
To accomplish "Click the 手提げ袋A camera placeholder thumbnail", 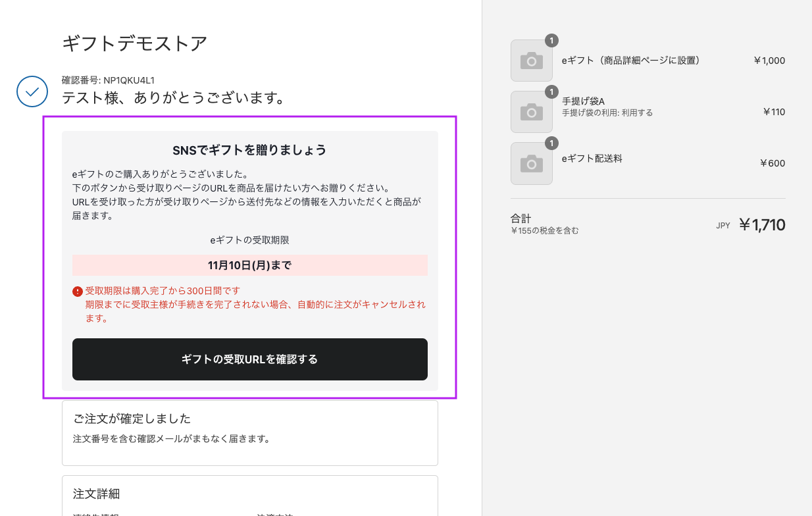I will pyautogui.click(x=531, y=112).
